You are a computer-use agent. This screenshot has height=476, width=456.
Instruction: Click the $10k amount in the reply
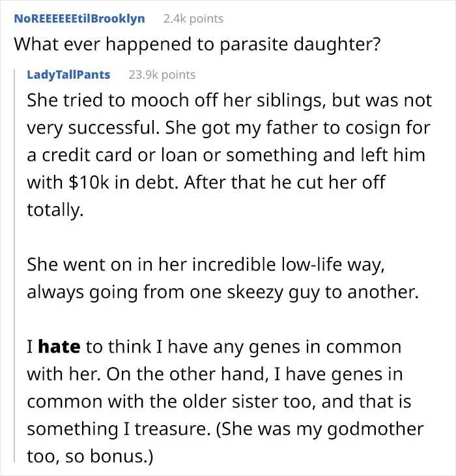coord(89,183)
